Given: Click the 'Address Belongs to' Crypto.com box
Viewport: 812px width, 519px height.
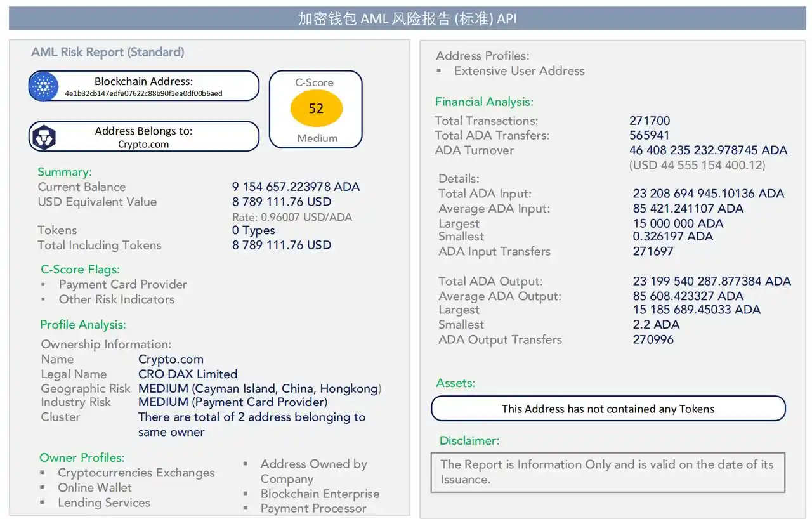Looking at the screenshot, I should click(144, 136).
